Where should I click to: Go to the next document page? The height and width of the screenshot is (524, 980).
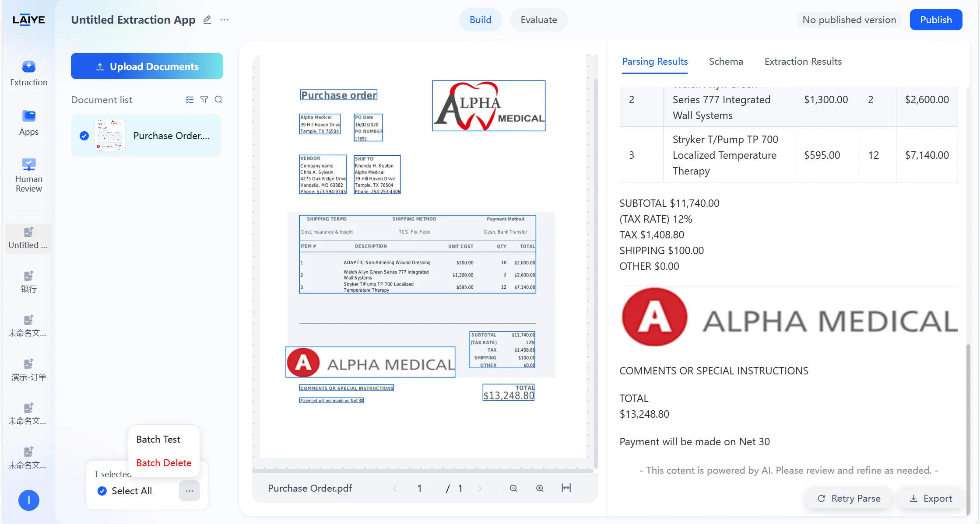point(480,489)
